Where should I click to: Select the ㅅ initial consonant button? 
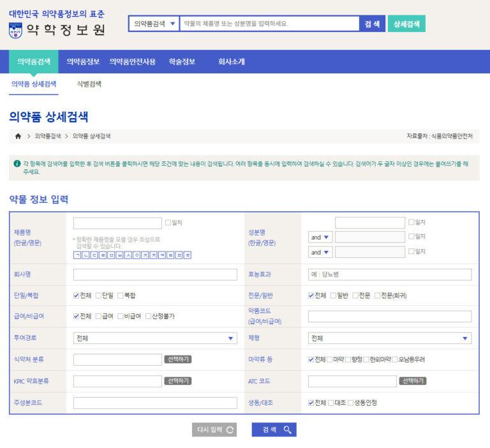coord(128,255)
